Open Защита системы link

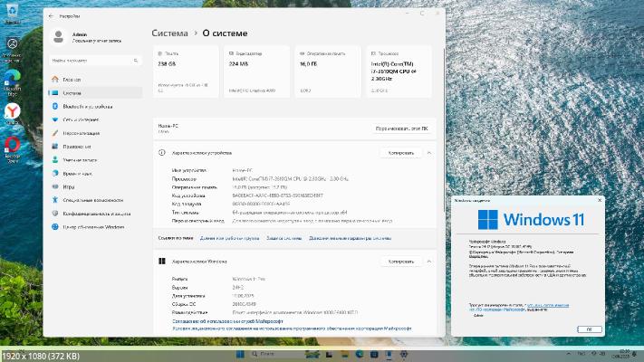click(x=284, y=238)
